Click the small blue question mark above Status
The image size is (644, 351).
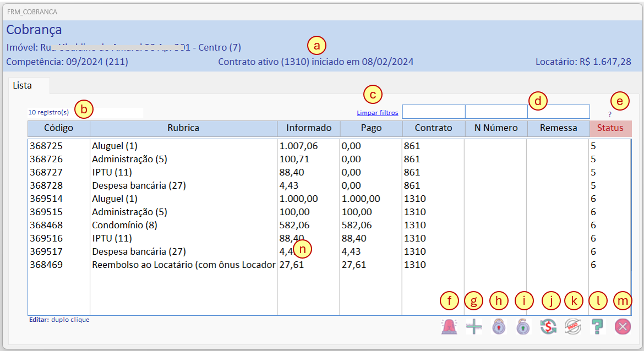tap(610, 114)
